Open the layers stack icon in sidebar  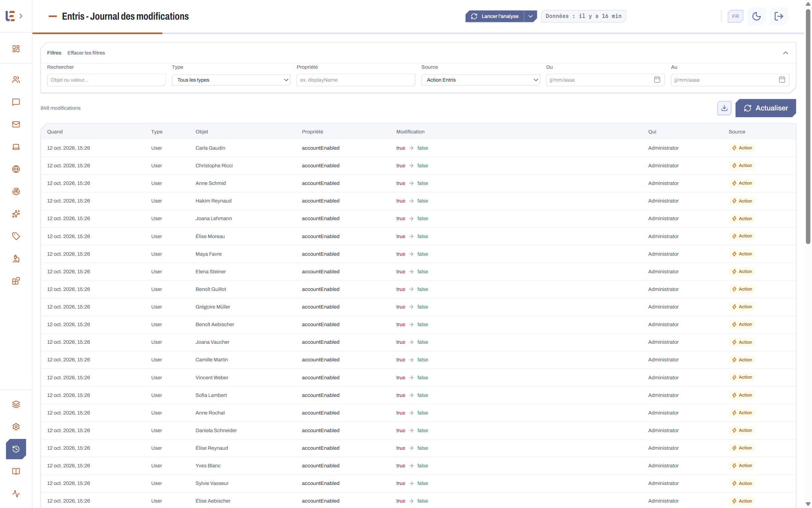point(16,404)
